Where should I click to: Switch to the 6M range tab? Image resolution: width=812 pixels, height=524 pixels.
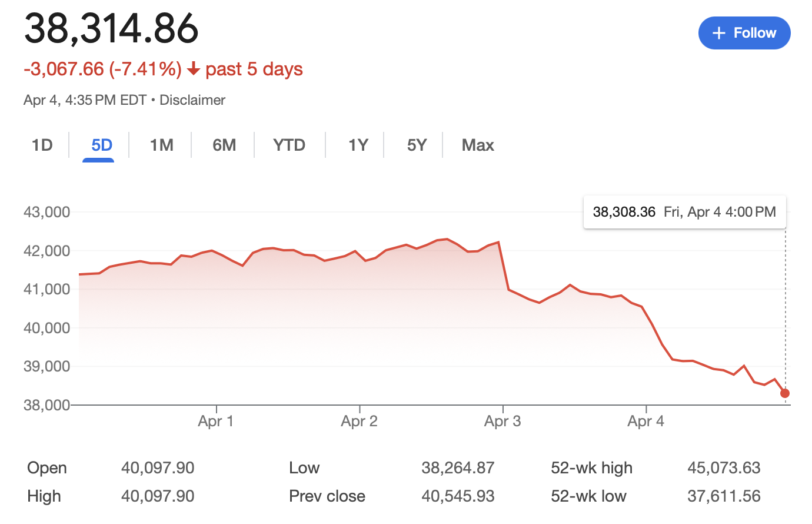click(224, 145)
